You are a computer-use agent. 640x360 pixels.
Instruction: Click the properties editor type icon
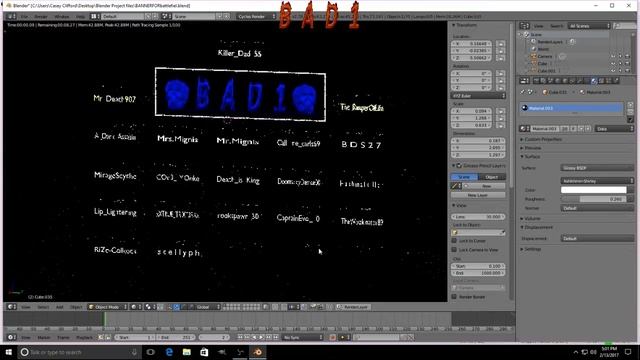524,81
